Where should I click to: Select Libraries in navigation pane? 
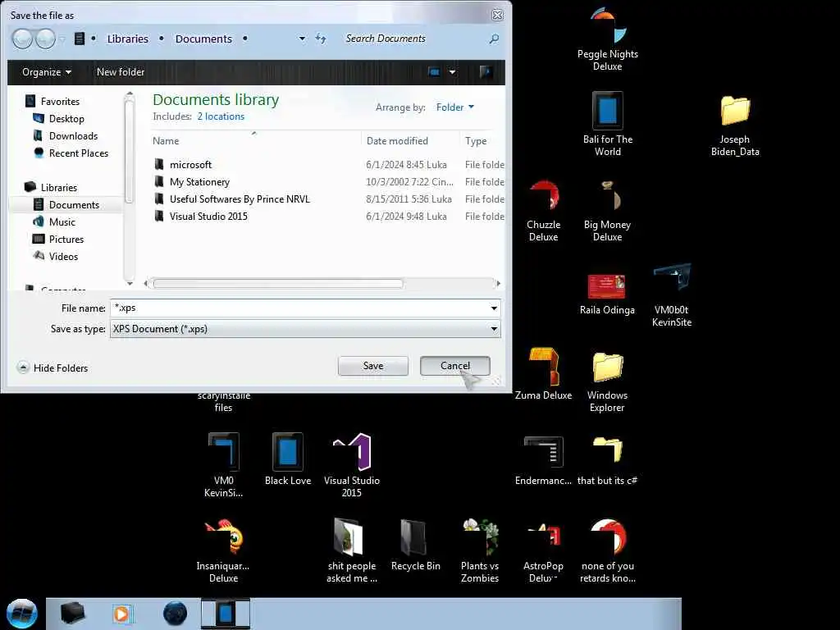pos(59,188)
